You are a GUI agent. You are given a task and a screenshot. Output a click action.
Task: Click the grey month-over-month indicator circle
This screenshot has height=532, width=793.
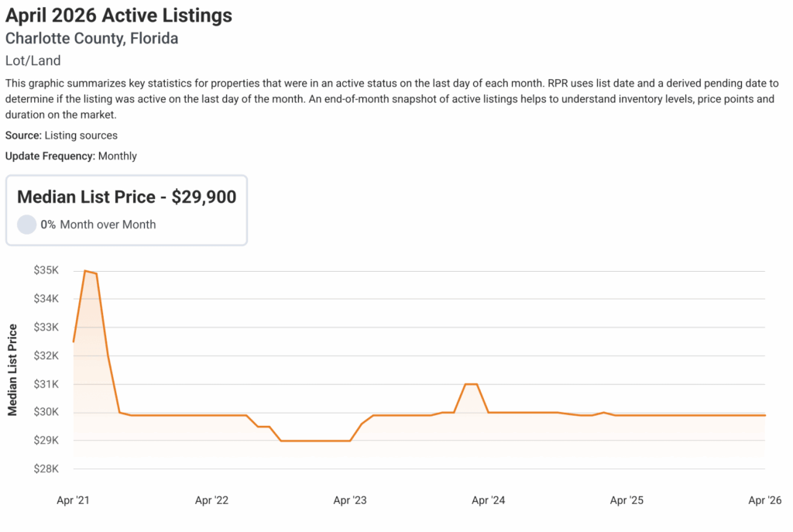coord(27,225)
